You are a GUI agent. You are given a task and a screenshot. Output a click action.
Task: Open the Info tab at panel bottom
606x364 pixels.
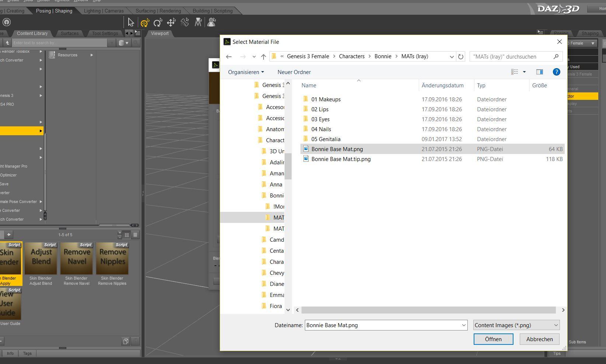(x=10, y=353)
